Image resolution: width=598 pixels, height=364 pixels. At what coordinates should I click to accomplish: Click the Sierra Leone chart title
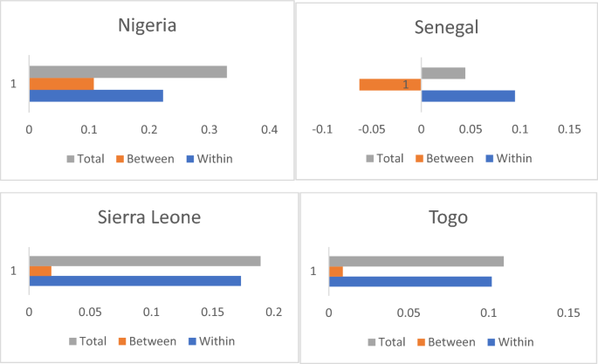147,216
